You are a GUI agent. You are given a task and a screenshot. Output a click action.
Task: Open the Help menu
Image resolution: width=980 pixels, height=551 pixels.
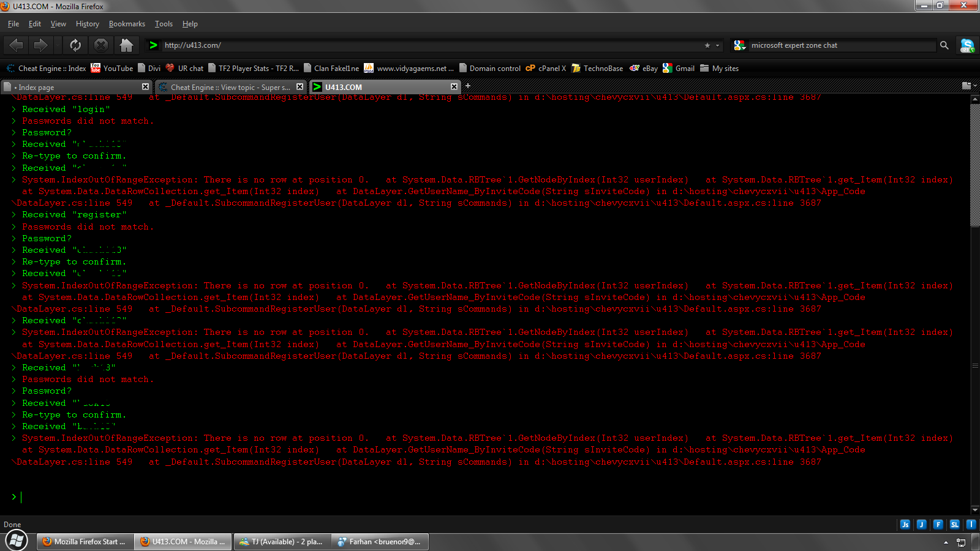tap(190, 24)
